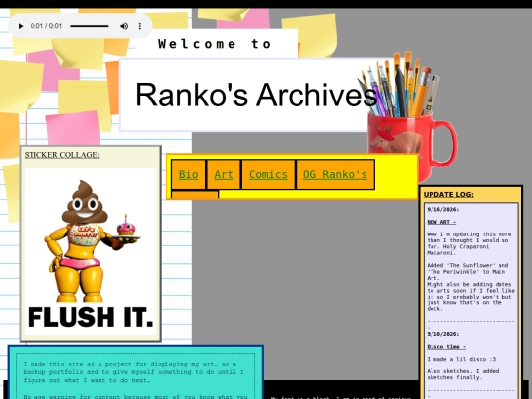Open the Bio page link

pyautogui.click(x=188, y=174)
